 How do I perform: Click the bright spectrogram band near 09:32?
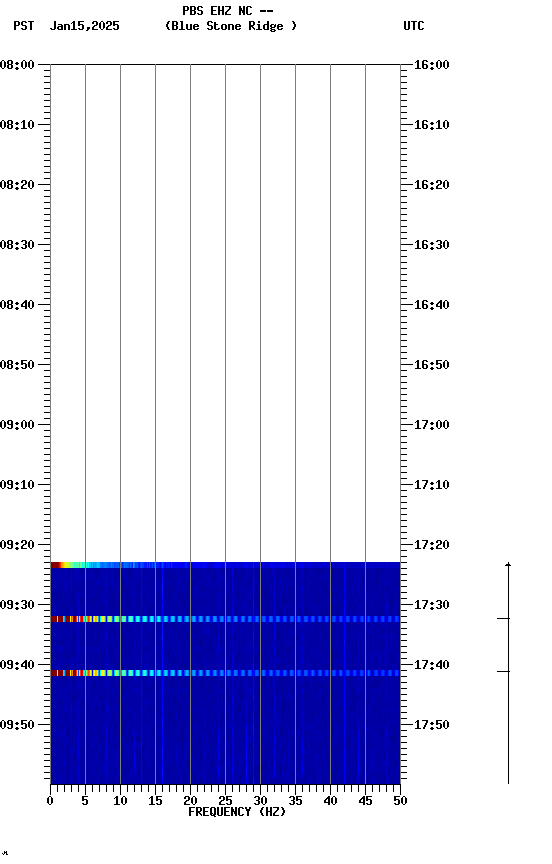coord(225,619)
